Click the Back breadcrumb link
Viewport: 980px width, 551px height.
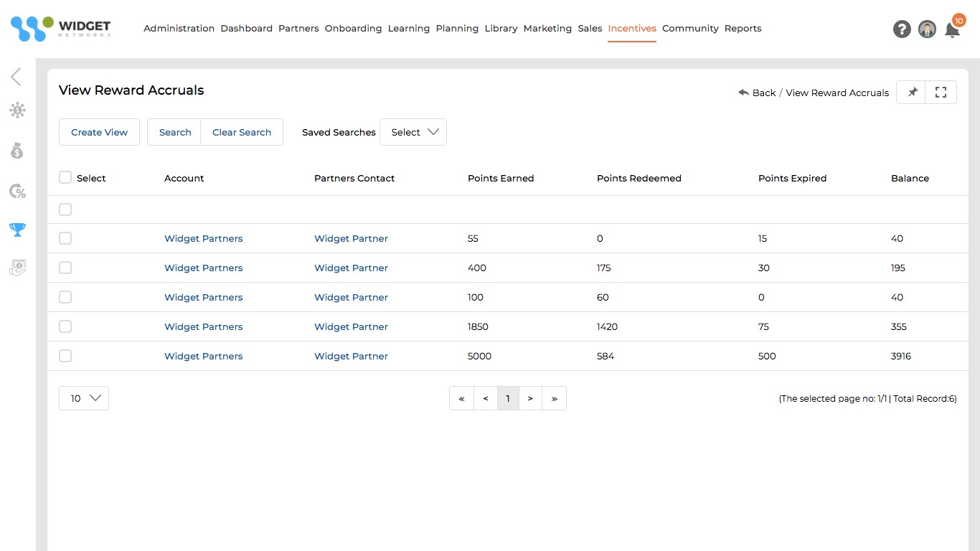(764, 93)
